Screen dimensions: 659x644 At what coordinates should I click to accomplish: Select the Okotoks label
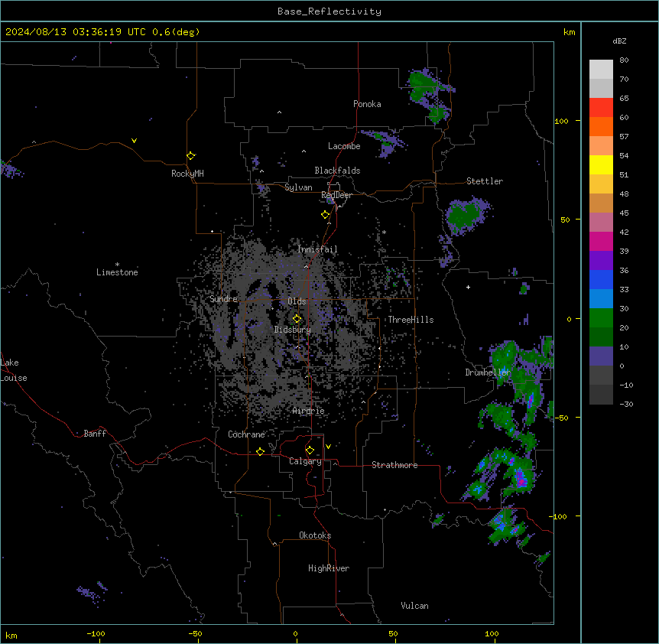point(315,535)
